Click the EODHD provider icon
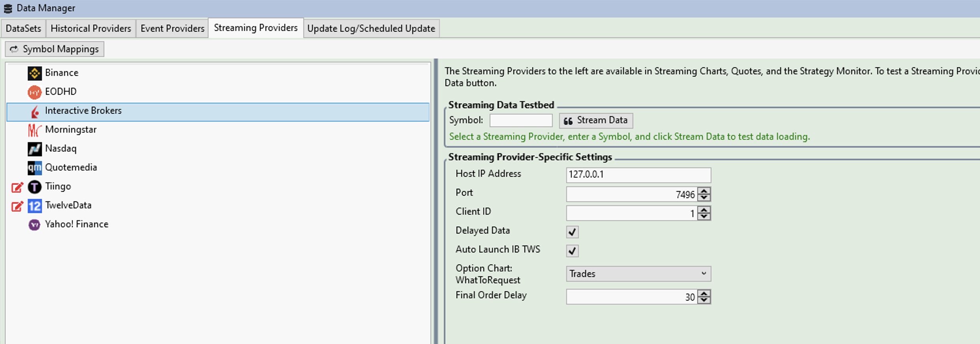Image resolution: width=980 pixels, height=344 pixels. (34, 92)
